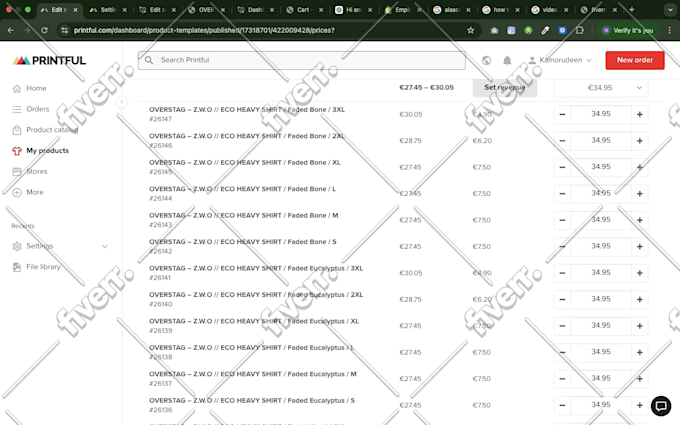Screen dimensions: 680x425
Task: Decrease price for Faded Bone / M
Action: (562, 220)
